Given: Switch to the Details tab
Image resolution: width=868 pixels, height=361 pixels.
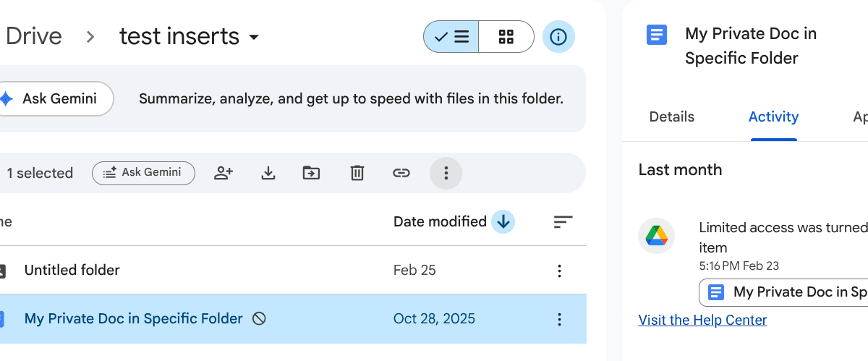Looking at the screenshot, I should tap(671, 116).
